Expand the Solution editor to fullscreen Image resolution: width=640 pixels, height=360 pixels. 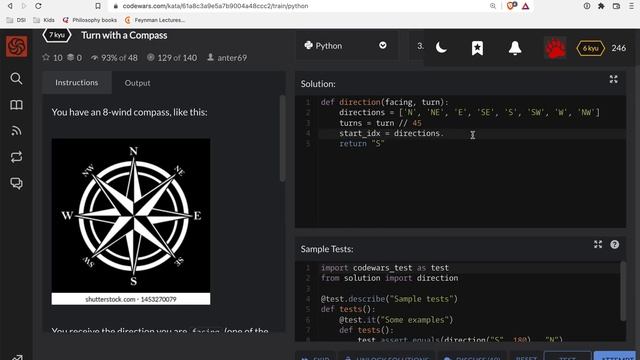click(x=613, y=79)
